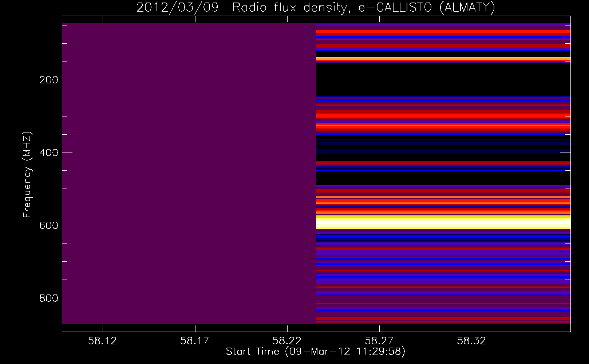Click the 800 frequency tick label
Viewport: 589px width, 364px height.
tap(48, 298)
